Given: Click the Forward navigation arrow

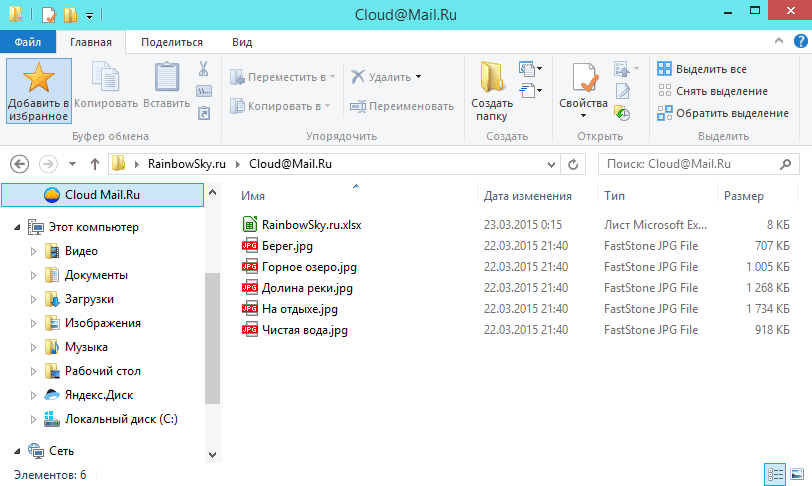Looking at the screenshot, I should (x=48, y=164).
